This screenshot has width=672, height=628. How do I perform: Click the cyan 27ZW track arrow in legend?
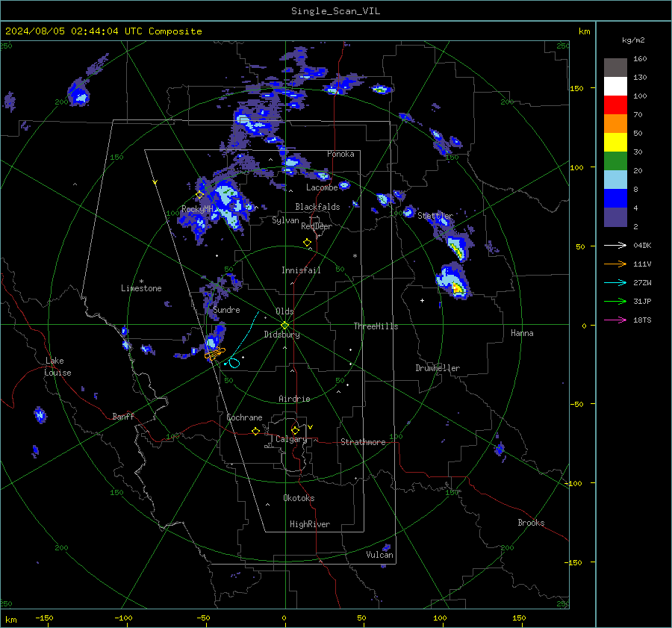pyautogui.click(x=615, y=283)
